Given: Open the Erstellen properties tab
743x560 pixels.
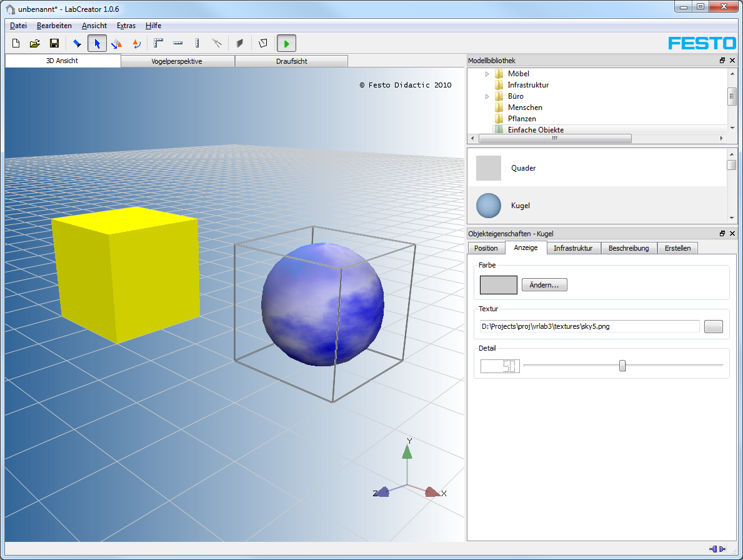Looking at the screenshot, I should click(x=677, y=248).
